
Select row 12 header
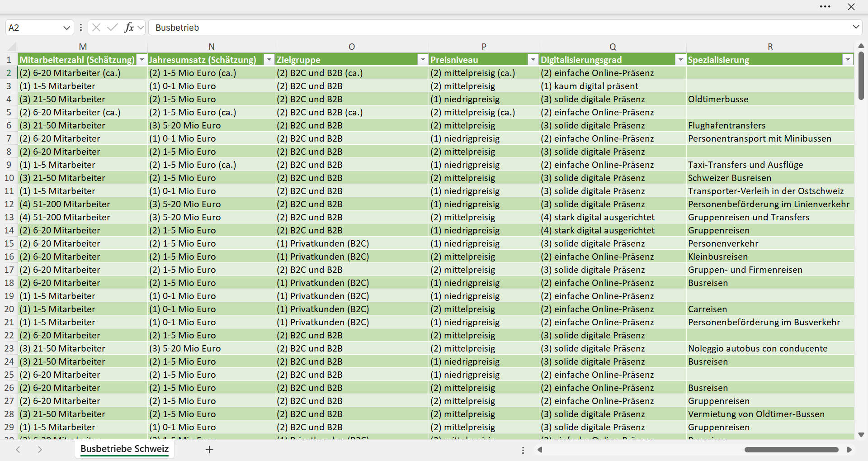9,204
